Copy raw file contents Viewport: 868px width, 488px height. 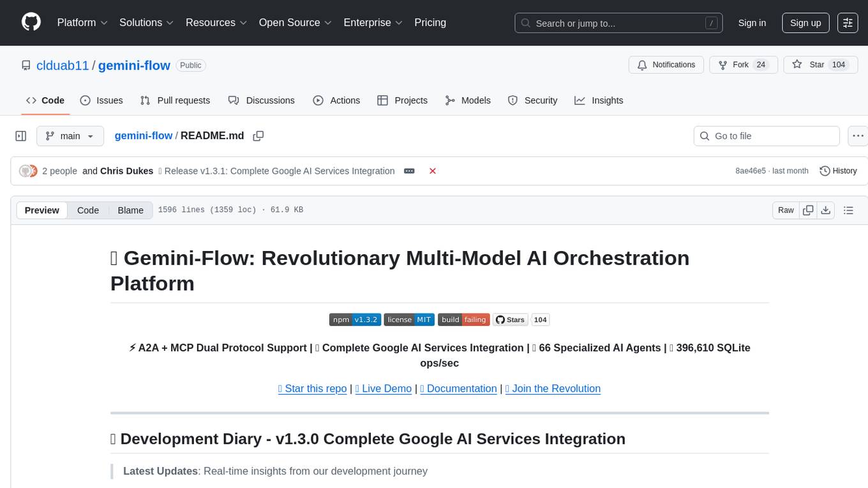point(809,210)
